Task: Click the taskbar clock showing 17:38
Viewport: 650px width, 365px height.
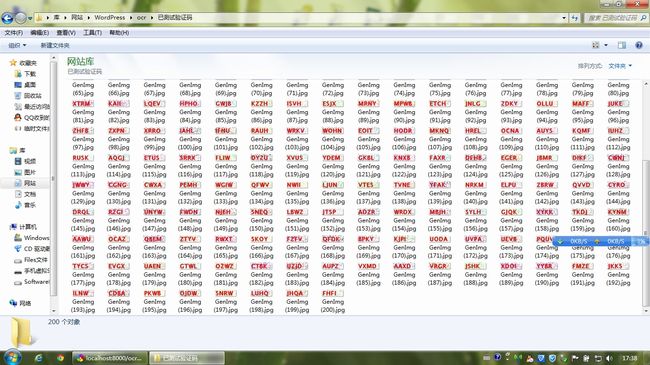Action: point(629,358)
